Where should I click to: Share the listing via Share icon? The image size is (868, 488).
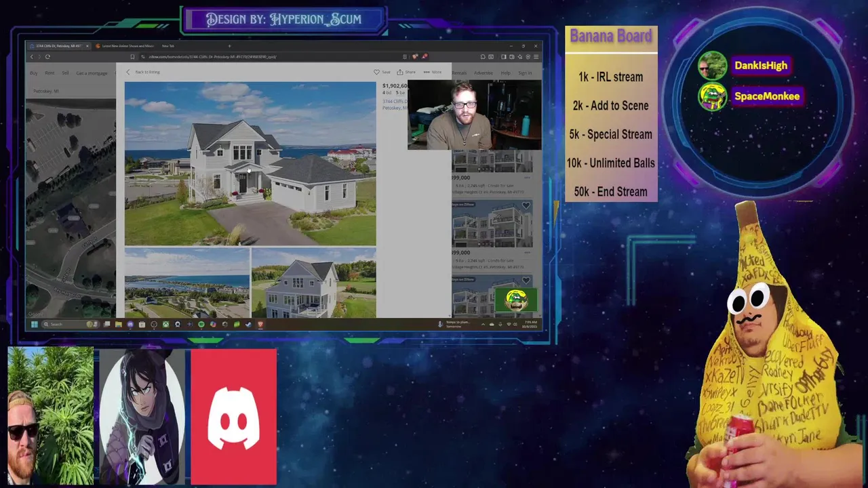coord(400,72)
